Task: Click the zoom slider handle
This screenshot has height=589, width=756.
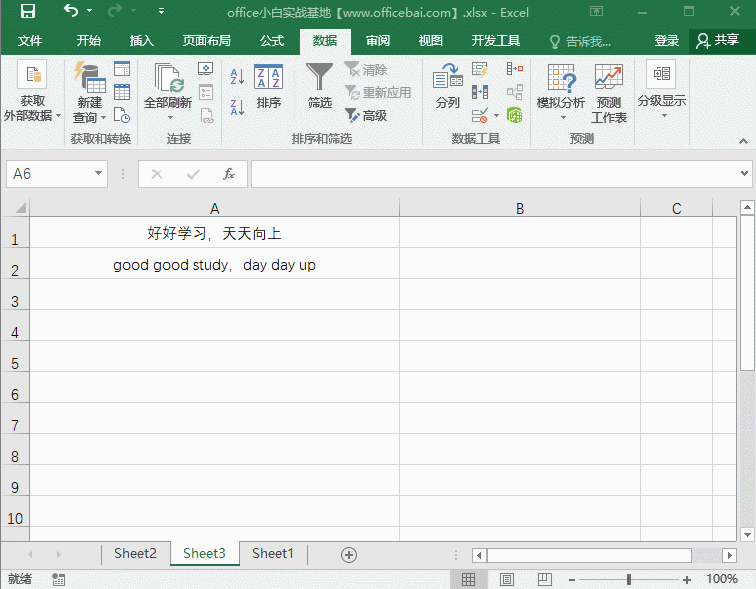Action: [x=629, y=579]
